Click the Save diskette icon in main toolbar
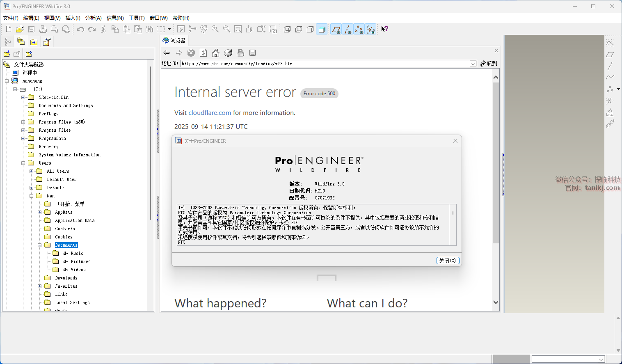 click(31, 29)
